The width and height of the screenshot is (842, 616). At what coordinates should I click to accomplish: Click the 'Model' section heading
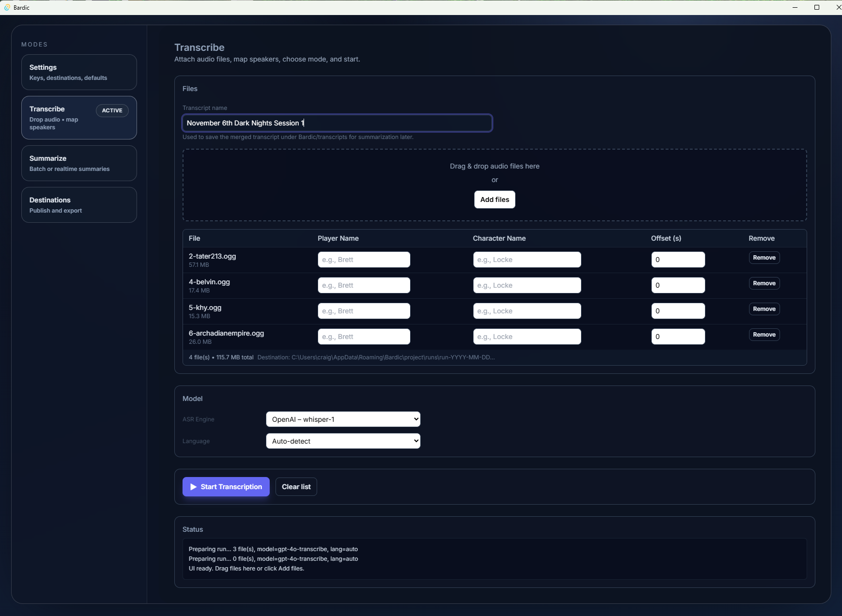click(192, 399)
